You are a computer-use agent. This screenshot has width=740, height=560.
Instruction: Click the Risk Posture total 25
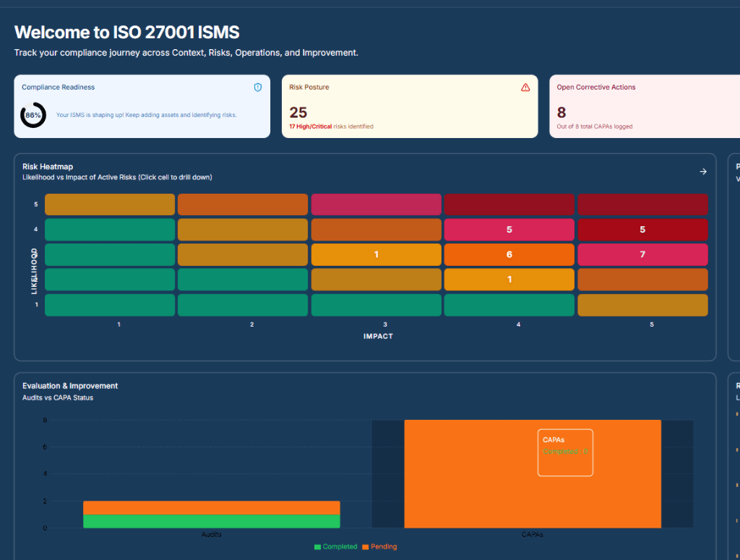(298, 113)
